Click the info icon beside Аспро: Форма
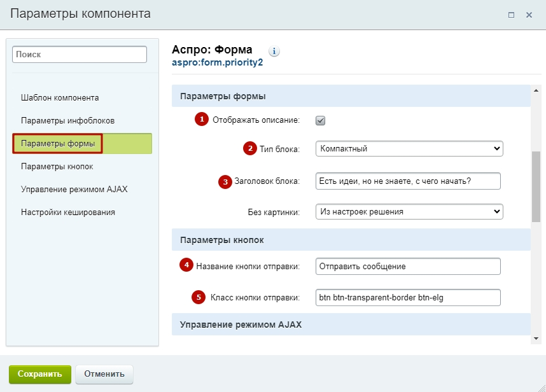This screenshot has width=546, height=392. click(274, 51)
